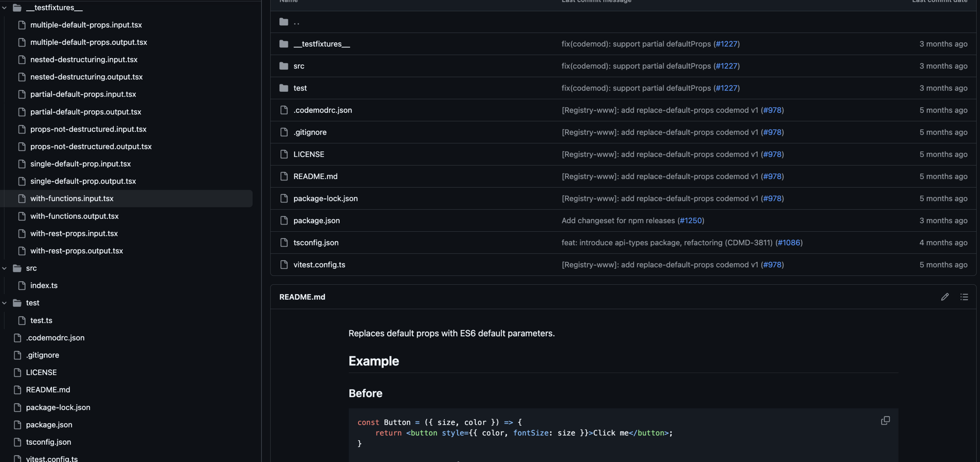
Task: Click the src folder icon in file table
Action: click(284, 66)
